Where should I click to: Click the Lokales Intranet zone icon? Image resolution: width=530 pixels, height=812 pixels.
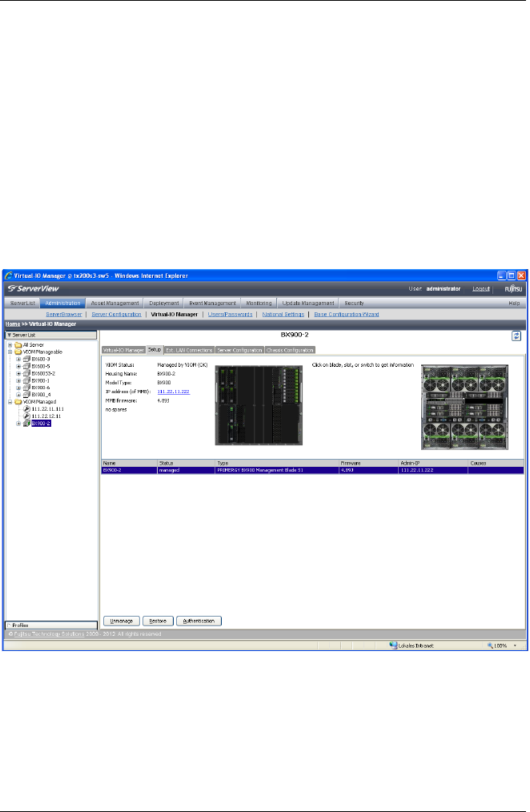point(393,645)
